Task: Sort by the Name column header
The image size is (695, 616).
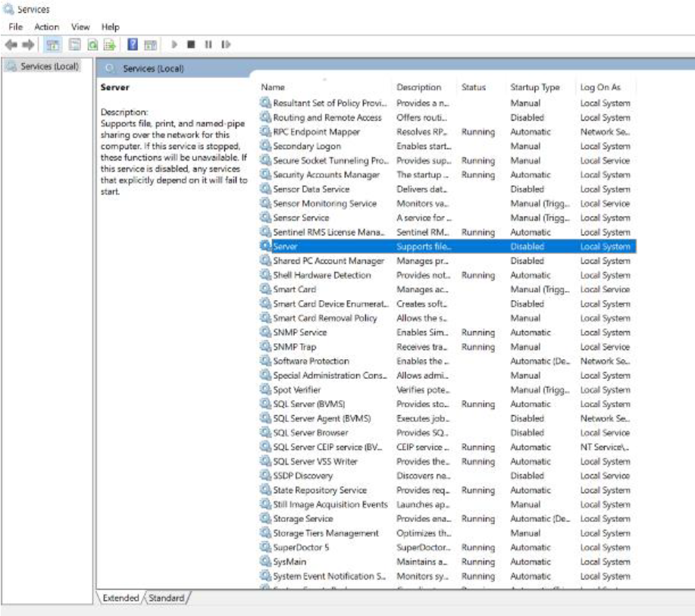Action: click(x=272, y=87)
